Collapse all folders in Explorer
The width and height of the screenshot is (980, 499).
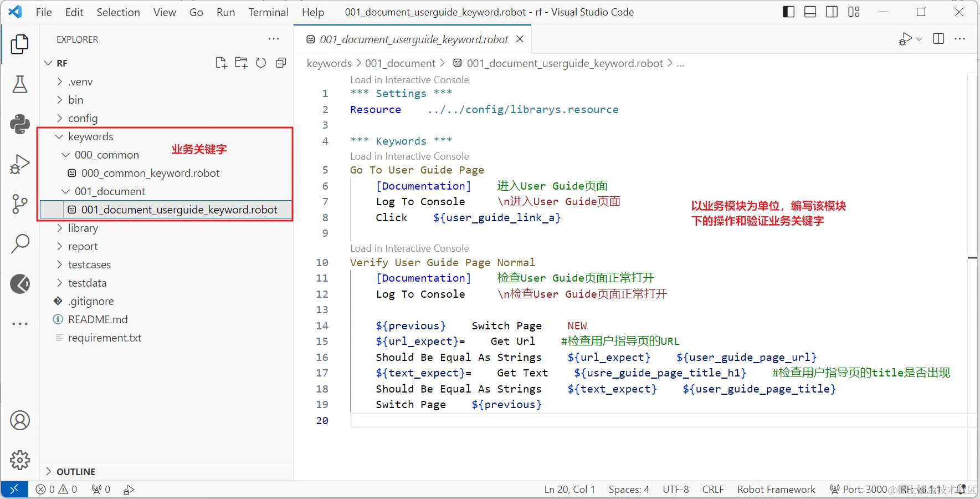[281, 63]
